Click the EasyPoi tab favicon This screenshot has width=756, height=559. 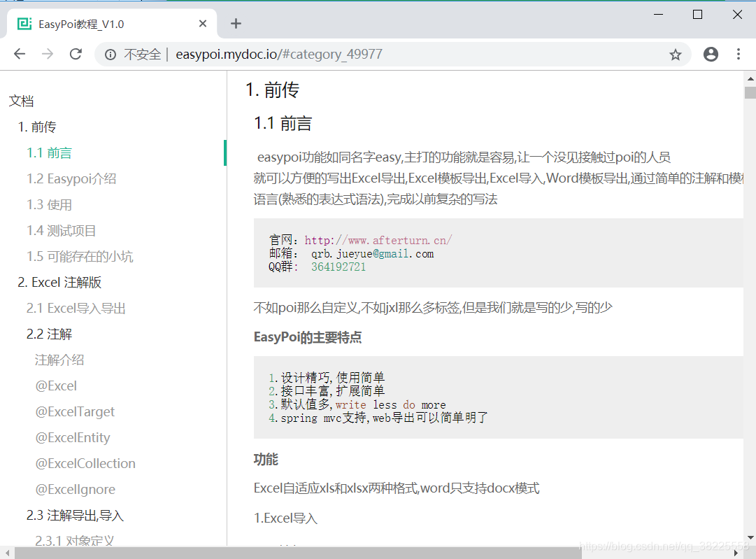(24, 24)
